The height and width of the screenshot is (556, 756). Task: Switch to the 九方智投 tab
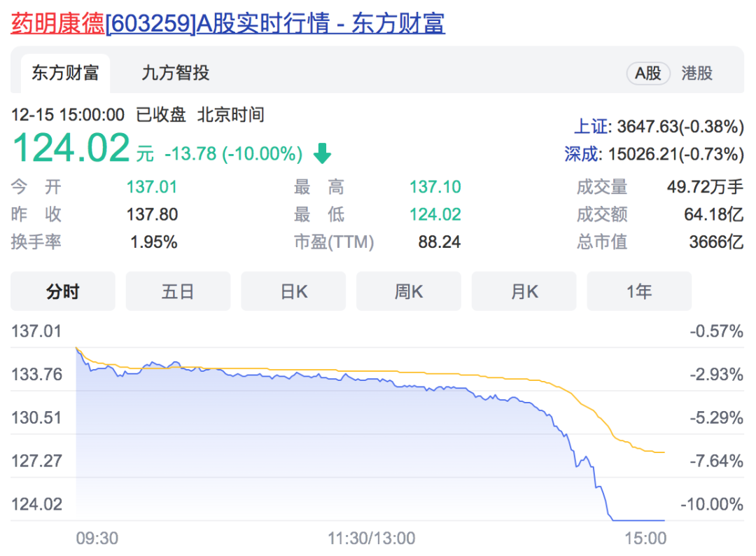176,74
